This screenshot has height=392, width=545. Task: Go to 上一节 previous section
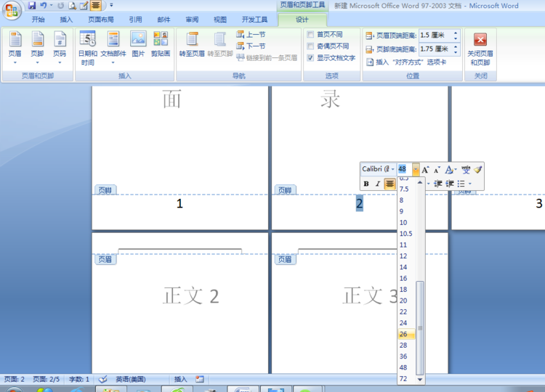click(x=251, y=34)
